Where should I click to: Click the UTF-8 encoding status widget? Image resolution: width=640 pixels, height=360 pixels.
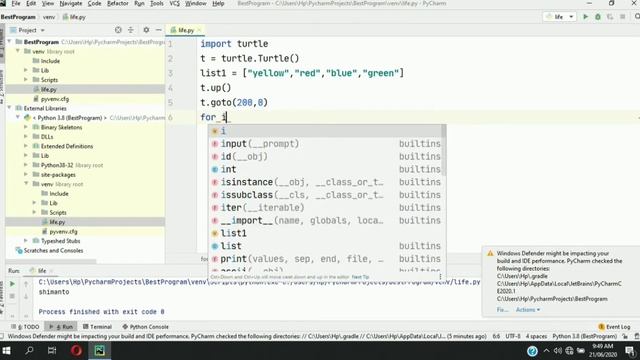[513, 336]
